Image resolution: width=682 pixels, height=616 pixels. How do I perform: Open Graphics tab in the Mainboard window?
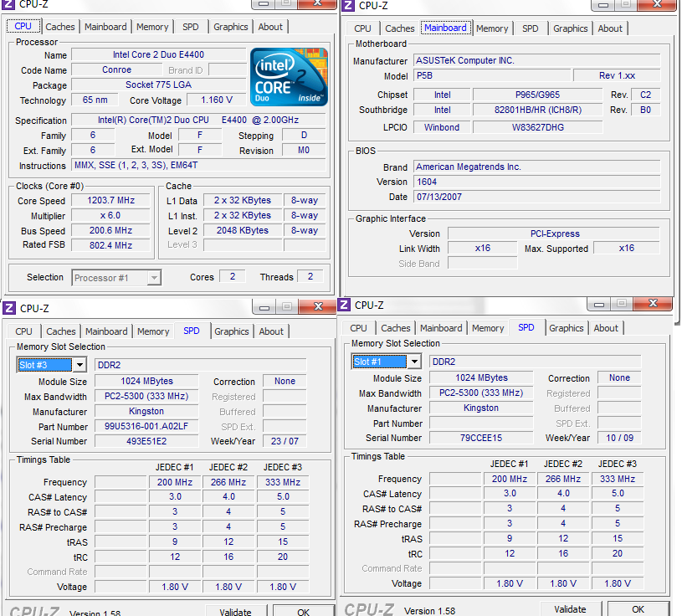click(571, 28)
